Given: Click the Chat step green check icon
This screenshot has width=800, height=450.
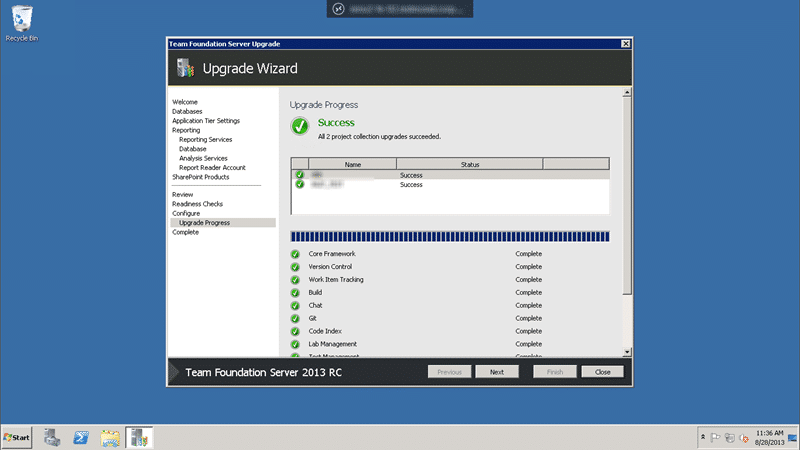Looking at the screenshot, I should coord(295,306).
